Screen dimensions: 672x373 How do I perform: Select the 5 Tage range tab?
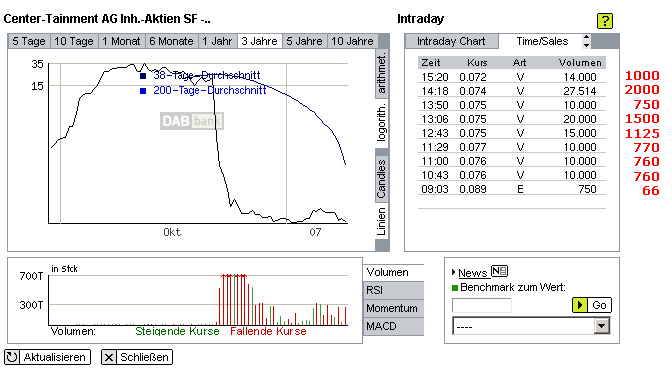29,41
